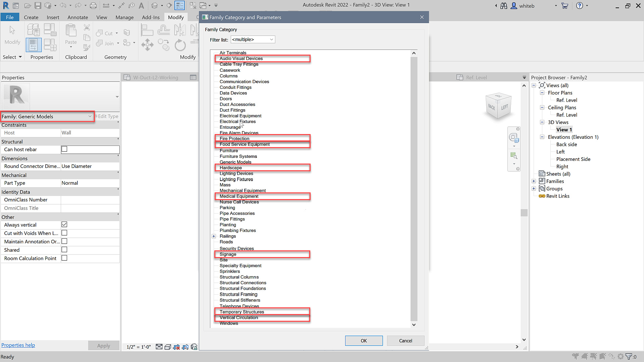Select View 1 in Project Browser

click(564, 130)
